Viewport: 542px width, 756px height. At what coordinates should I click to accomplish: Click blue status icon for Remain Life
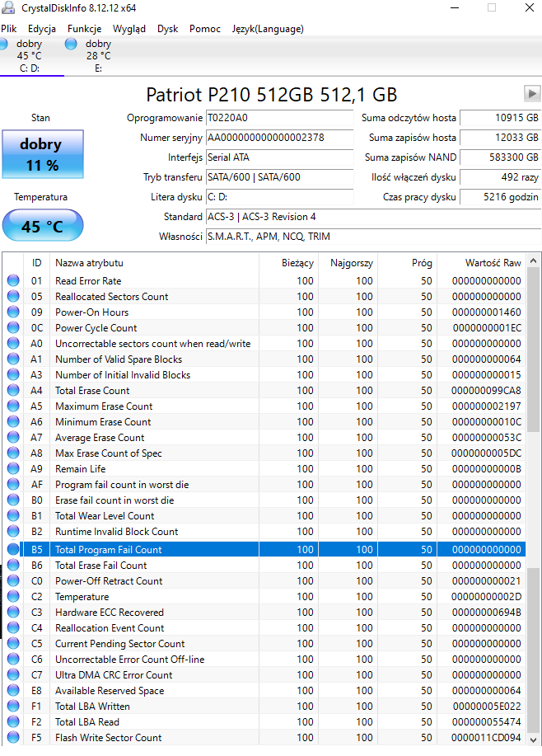tap(13, 468)
